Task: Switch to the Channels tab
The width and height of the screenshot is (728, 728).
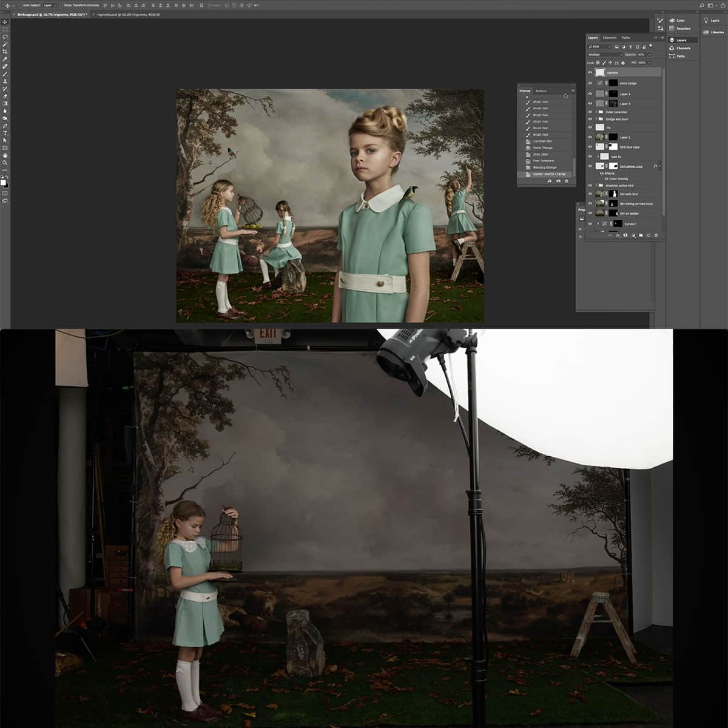Action: click(x=609, y=38)
